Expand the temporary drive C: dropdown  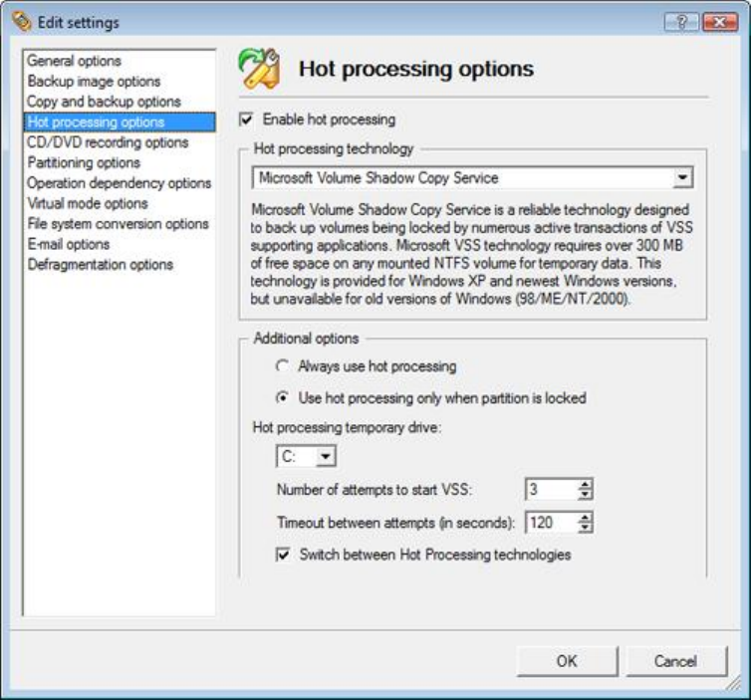coord(326,456)
